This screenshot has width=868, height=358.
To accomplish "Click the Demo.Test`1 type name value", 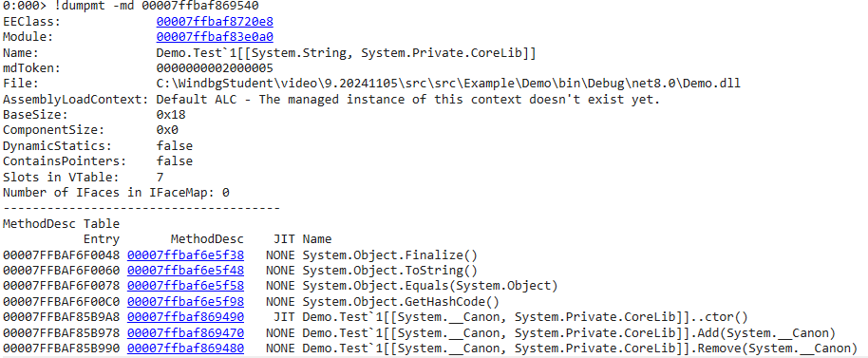I will click(347, 52).
